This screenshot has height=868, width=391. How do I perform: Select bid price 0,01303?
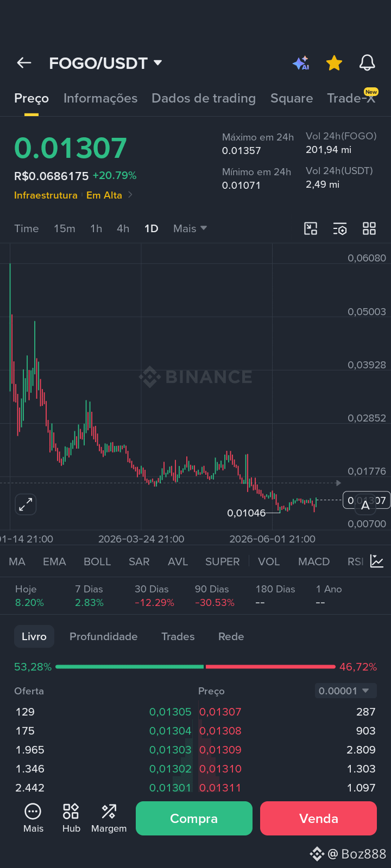tap(171, 750)
